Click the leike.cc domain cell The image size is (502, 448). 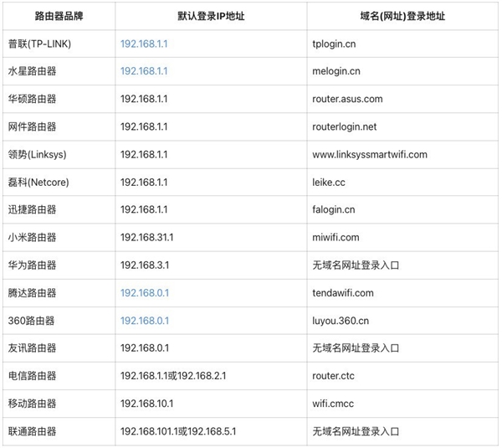point(327,182)
